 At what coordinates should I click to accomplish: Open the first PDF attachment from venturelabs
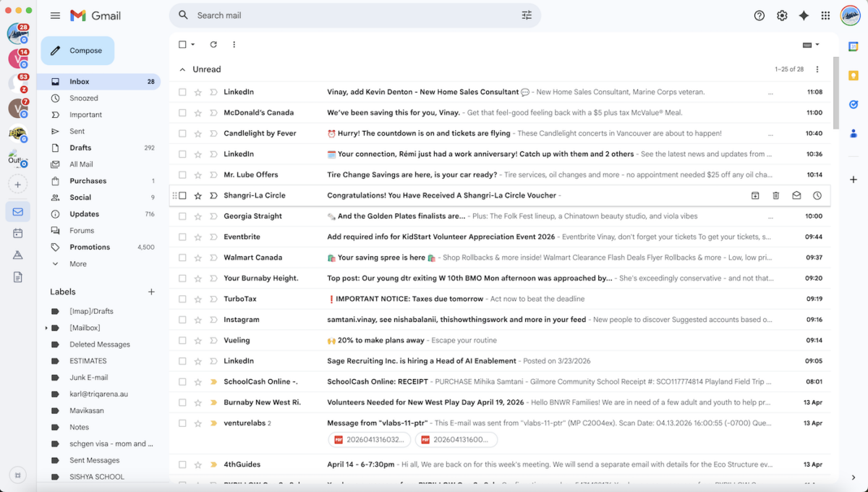pos(369,439)
